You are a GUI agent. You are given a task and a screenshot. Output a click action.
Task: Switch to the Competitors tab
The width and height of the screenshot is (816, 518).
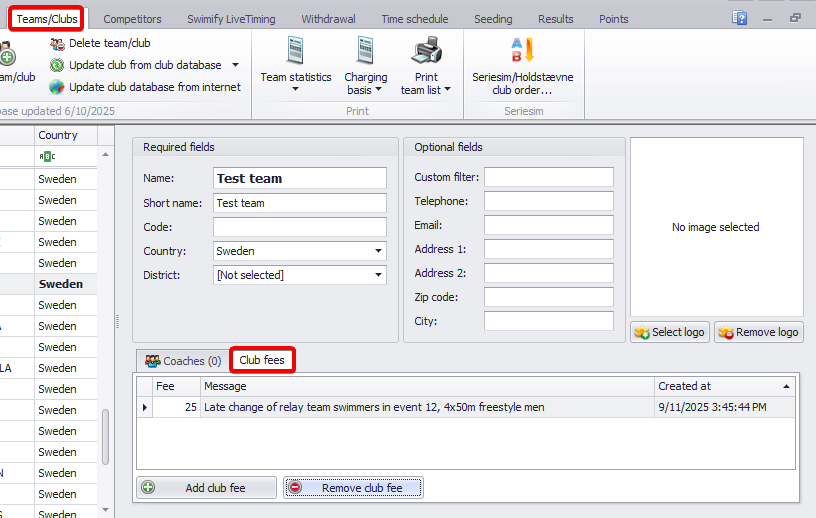(x=132, y=19)
